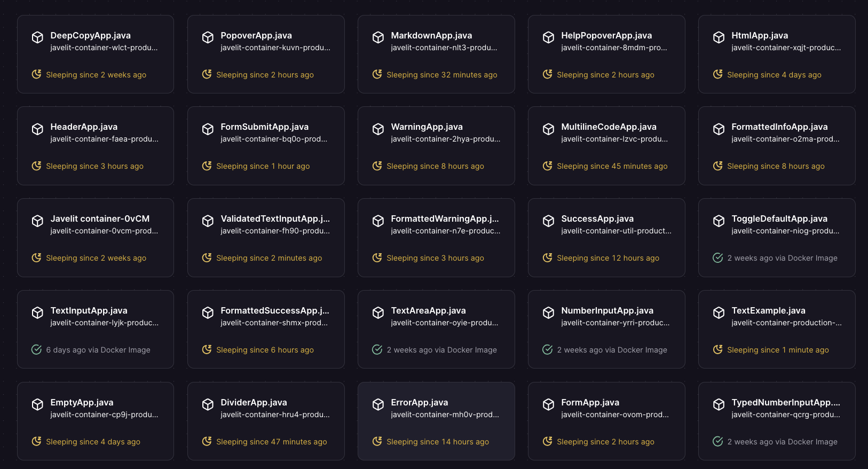Image resolution: width=868 pixels, height=469 pixels.
Task: Click the Sleeping since 2 minutes ago status
Action: click(x=269, y=258)
